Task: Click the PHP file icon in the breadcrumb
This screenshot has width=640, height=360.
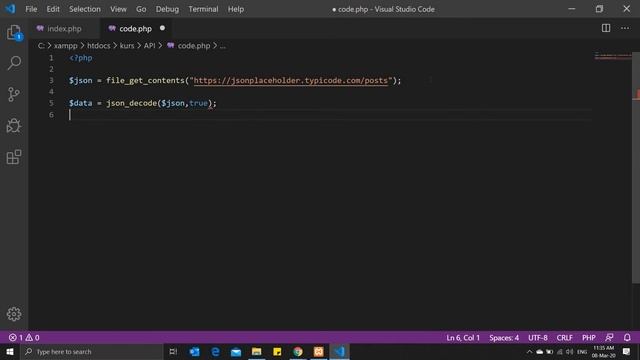Action: pos(171,45)
